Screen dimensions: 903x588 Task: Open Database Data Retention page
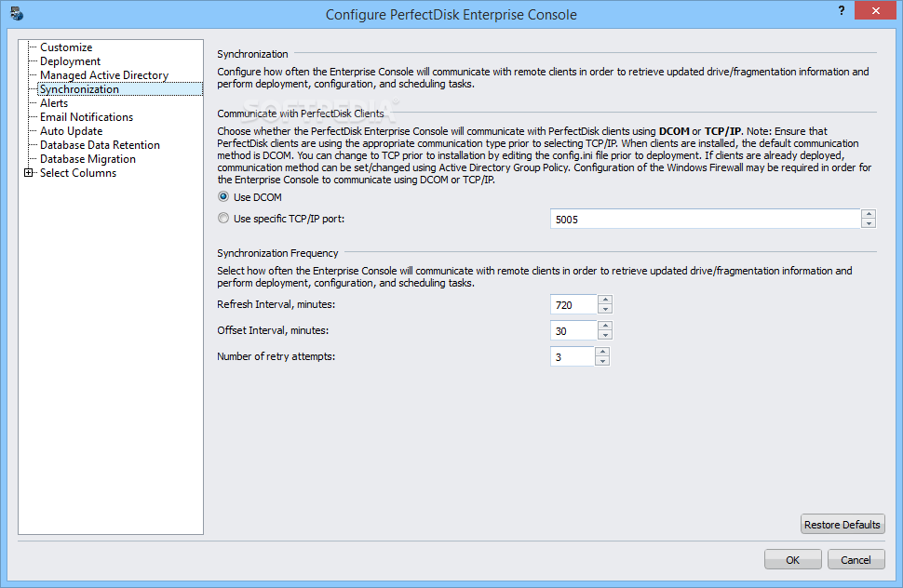click(100, 145)
